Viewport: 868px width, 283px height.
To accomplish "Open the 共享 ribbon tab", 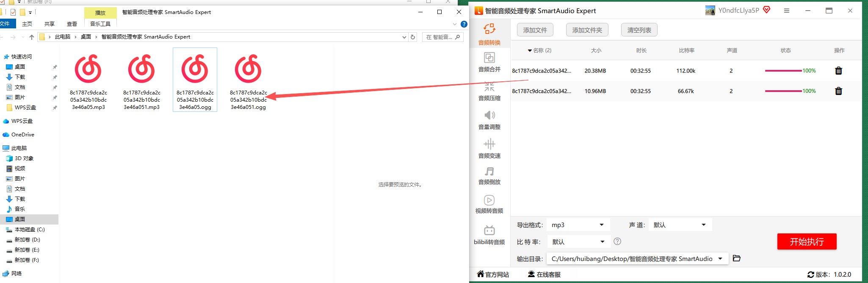I will click(50, 24).
